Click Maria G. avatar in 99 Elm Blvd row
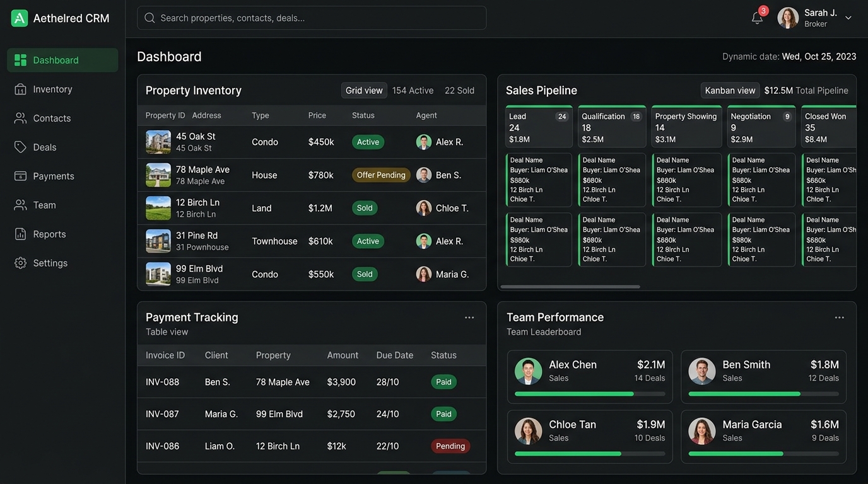The height and width of the screenshot is (484, 868). click(424, 274)
